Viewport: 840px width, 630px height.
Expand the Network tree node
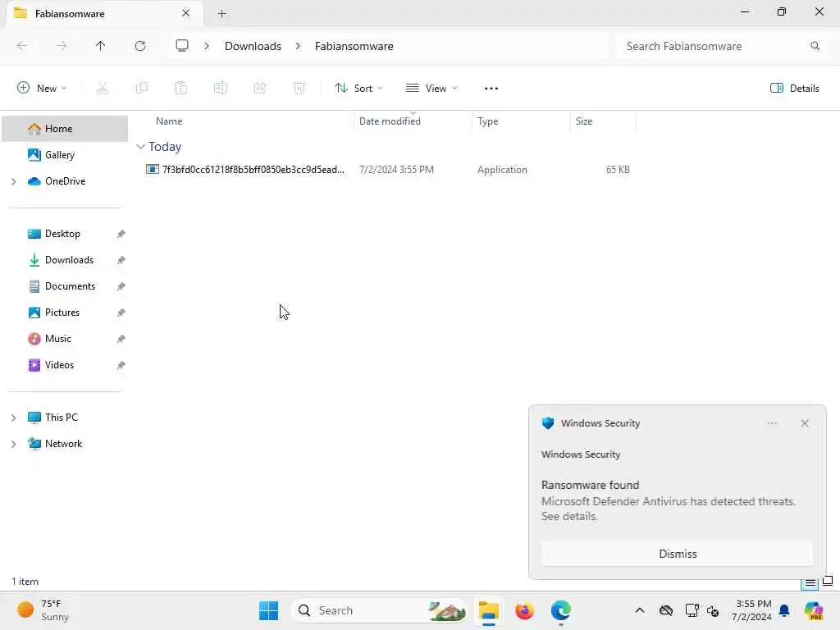click(13, 444)
